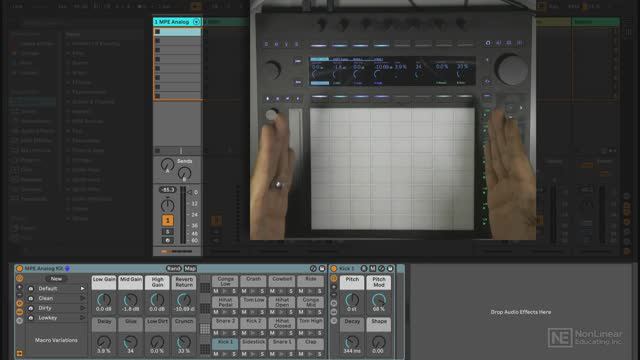
Task: Toggle the Kick 1 device activator
Action: [334, 269]
